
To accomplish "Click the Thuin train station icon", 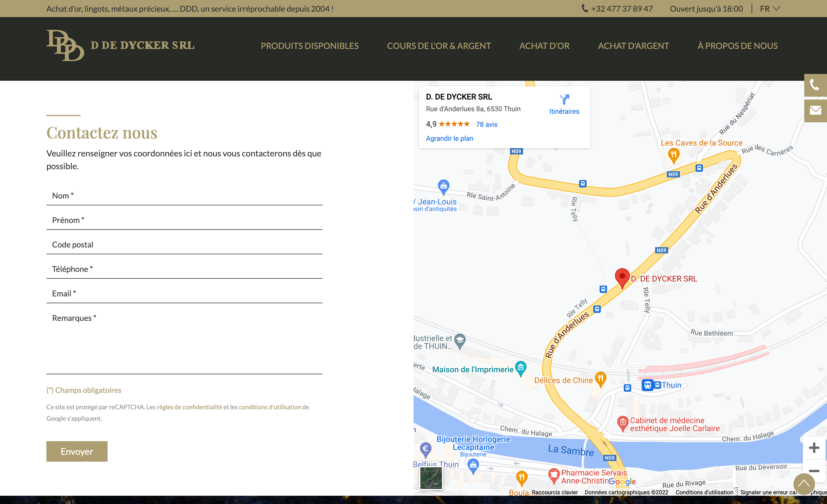I will (x=647, y=385).
